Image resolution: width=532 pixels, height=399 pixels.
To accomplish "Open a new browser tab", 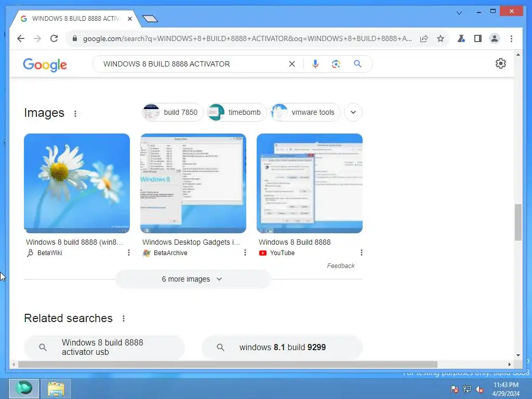I will pyautogui.click(x=150, y=19).
